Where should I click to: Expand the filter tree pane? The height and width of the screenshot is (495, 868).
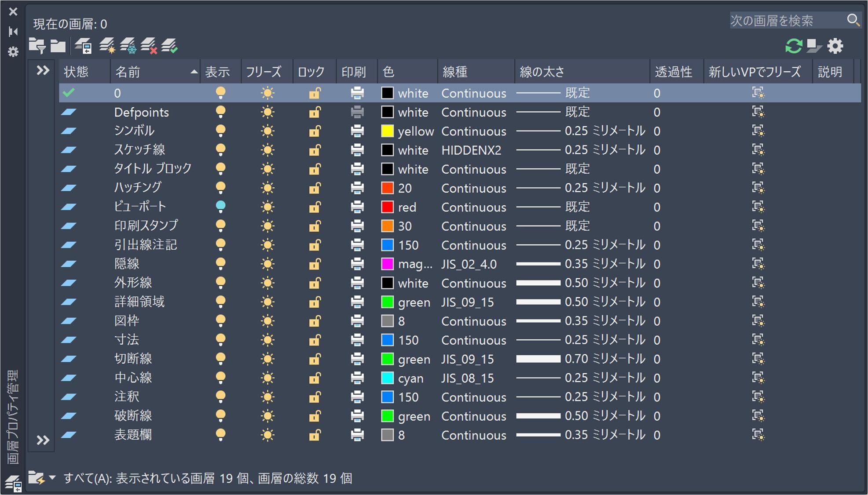coord(42,70)
